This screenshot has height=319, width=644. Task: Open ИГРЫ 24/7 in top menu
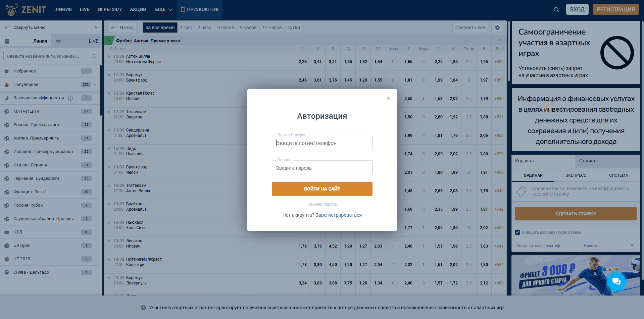tap(110, 9)
